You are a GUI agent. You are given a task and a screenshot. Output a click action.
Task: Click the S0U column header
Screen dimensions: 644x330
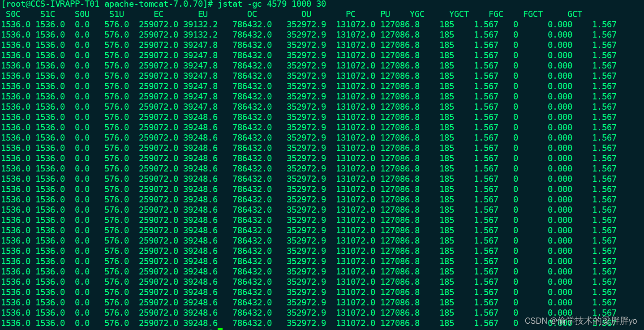tap(82, 14)
